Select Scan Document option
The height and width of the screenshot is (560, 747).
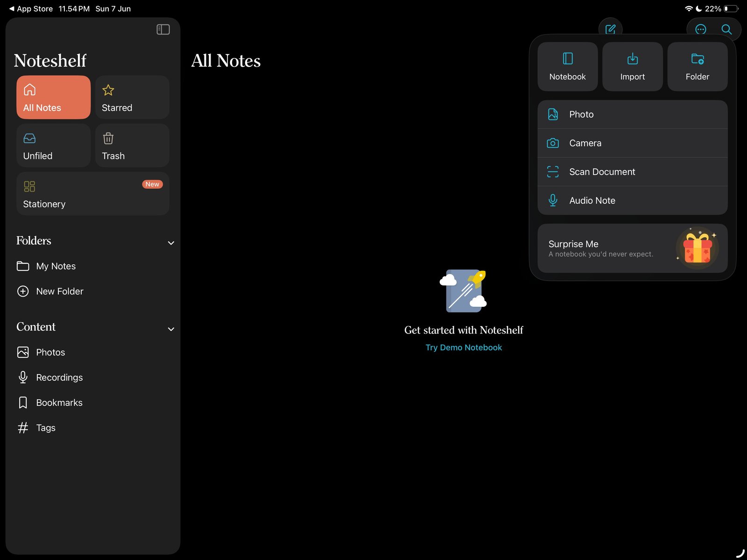pos(633,172)
